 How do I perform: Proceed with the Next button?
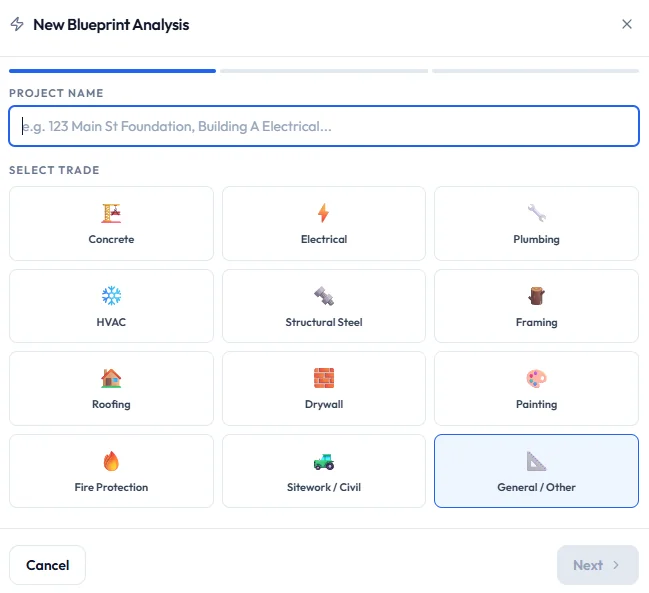coord(597,565)
